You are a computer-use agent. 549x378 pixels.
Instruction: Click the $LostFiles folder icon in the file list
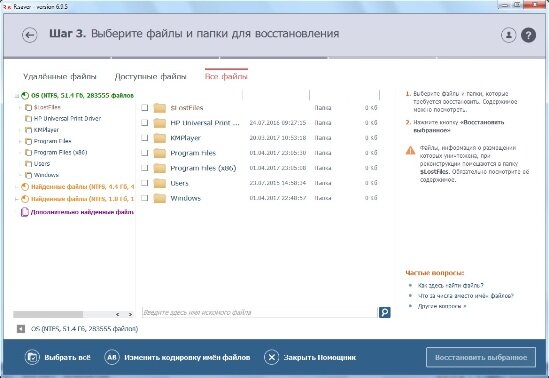tap(160, 108)
